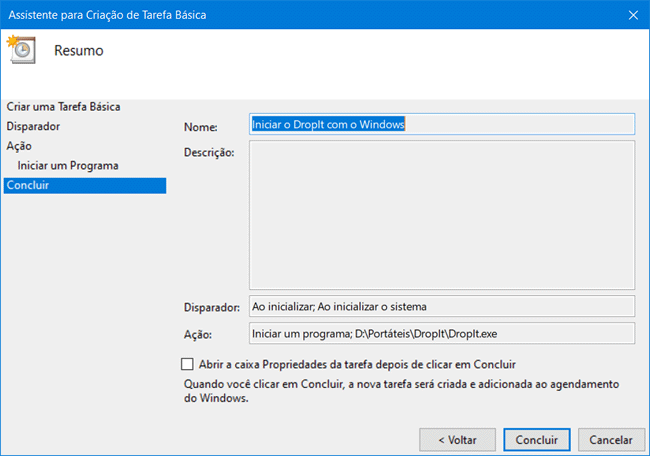Click into the Nome text field
The image size is (650, 456).
[x=441, y=124]
